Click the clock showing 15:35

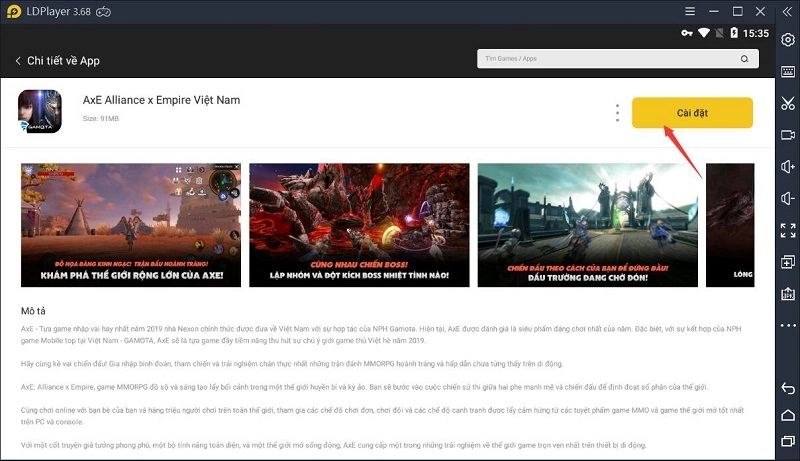(756, 33)
